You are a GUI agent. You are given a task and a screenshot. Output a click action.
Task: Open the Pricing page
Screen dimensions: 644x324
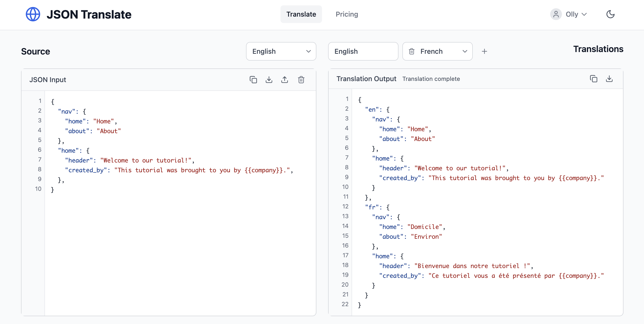347,14
